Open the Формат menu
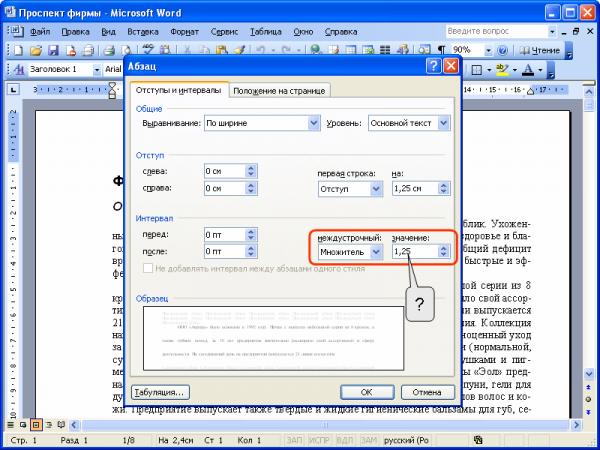This screenshot has width=600, height=450. (x=184, y=32)
